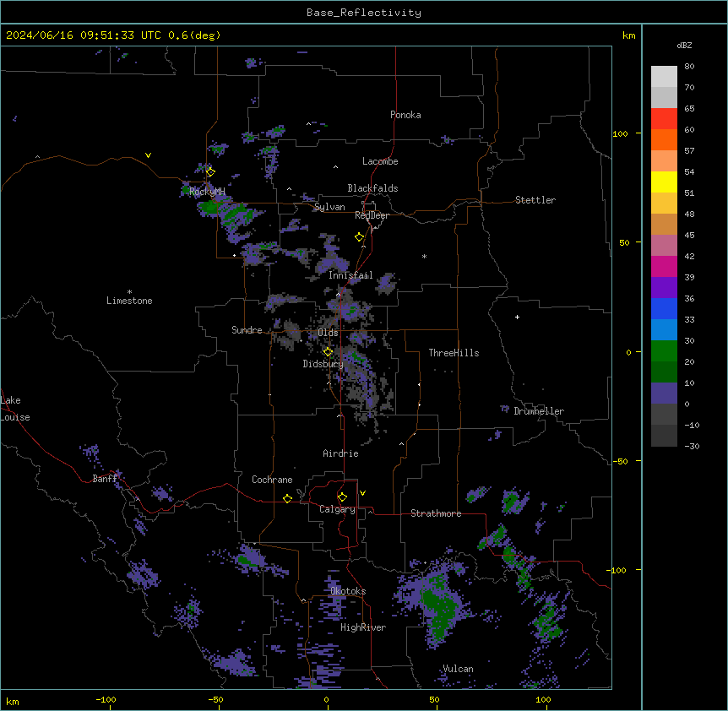Click the Blackfalds city label
This screenshot has width=728, height=711.
pyautogui.click(x=372, y=188)
